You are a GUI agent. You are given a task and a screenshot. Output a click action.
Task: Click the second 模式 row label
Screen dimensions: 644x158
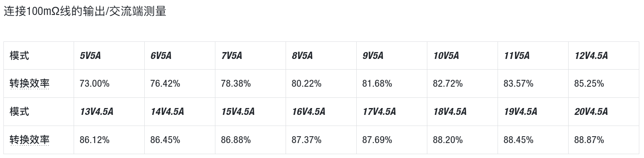[x=20, y=112]
